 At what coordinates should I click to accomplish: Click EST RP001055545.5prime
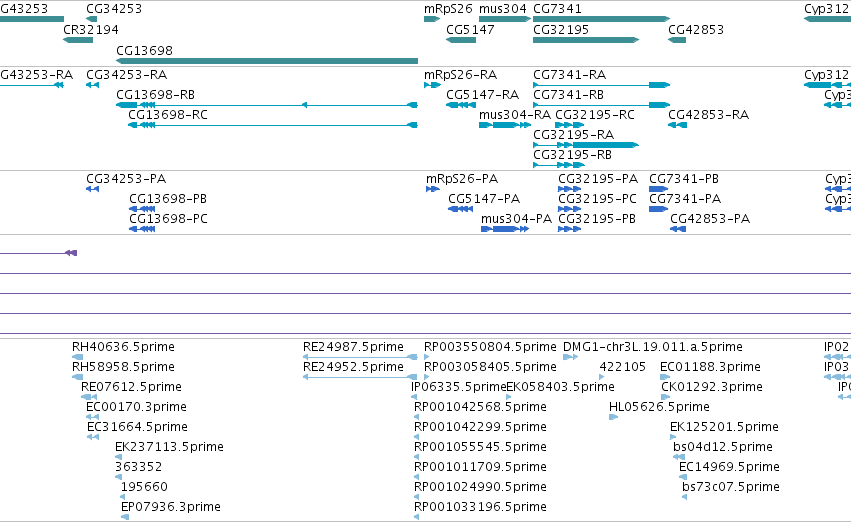[480, 447]
